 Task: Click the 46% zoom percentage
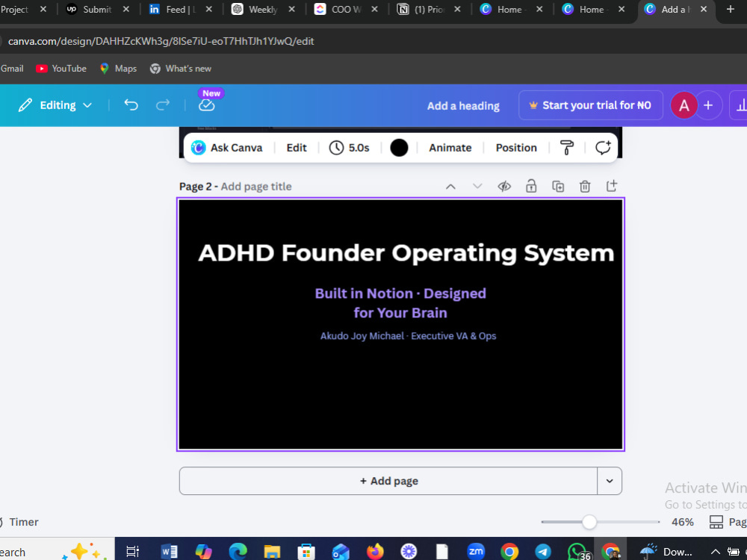point(682,522)
